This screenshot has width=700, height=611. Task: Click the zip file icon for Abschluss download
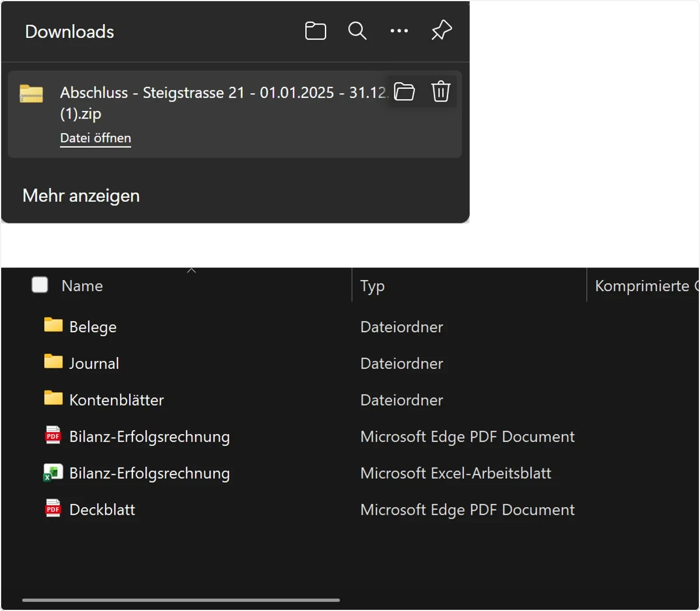[x=32, y=93]
